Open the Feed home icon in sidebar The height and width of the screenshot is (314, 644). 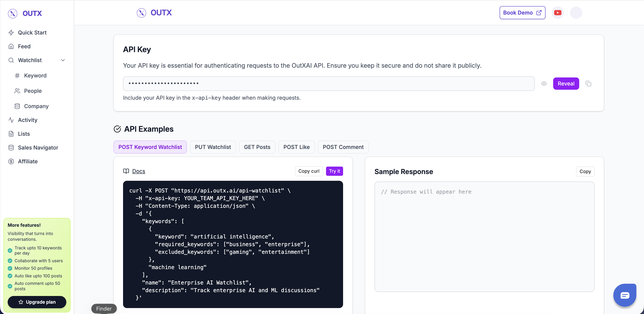(11, 46)
